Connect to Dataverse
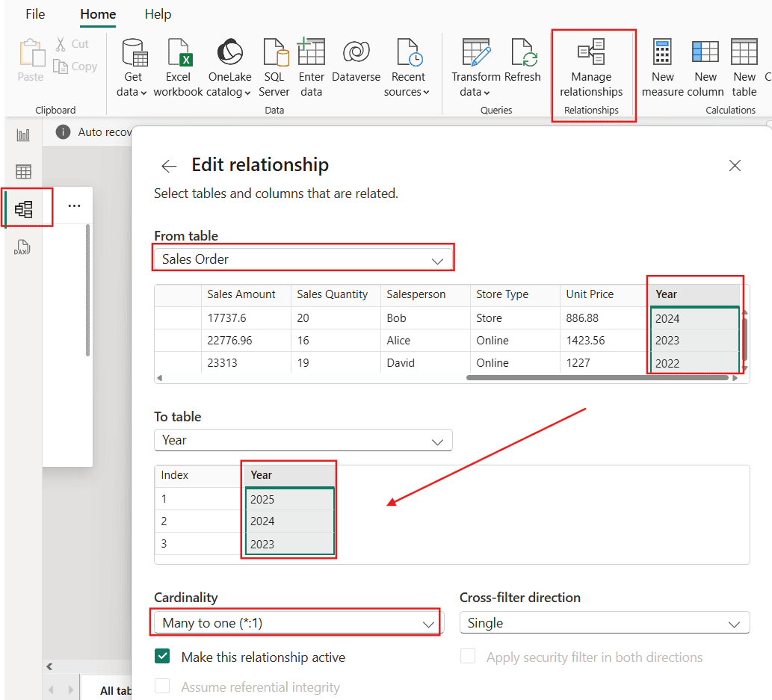The width and height of the screenshot is (772, 700). pos(356,60)
